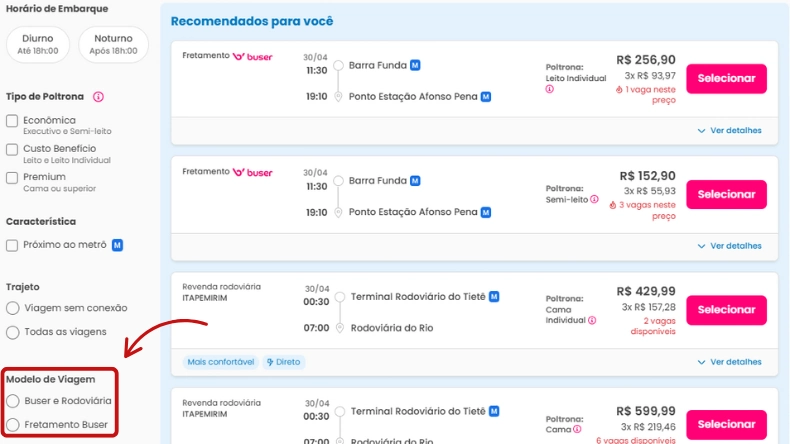Viewport: 790px width, 444px height.
Task: Select the Viagem sem conexão radio option
Action: 13,308
